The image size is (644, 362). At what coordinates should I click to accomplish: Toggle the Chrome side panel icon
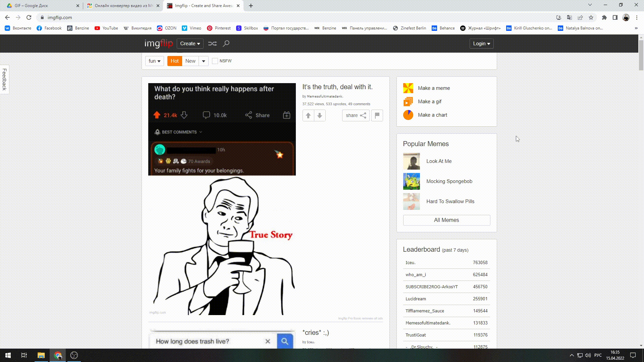click(615, 17)
